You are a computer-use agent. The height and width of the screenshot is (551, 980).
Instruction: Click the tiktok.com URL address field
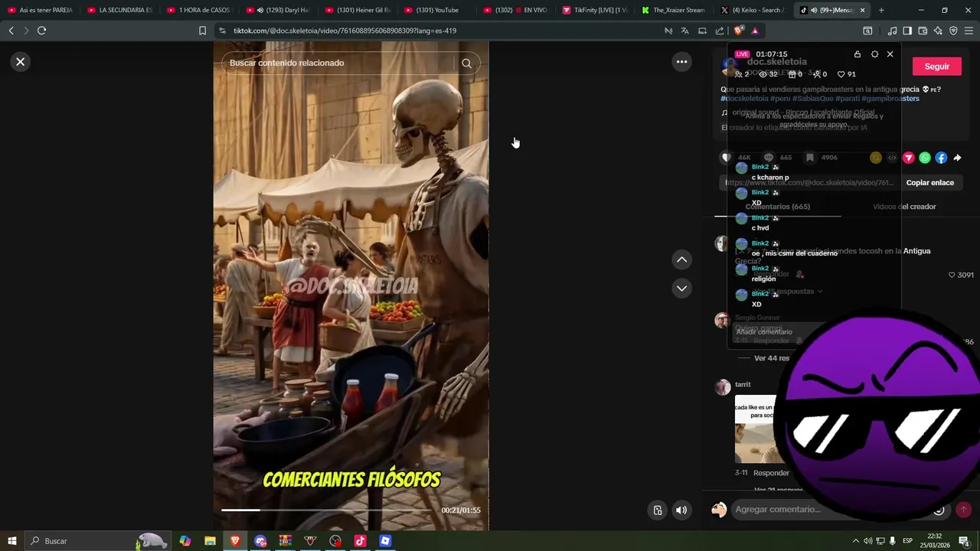click(345, 31)
